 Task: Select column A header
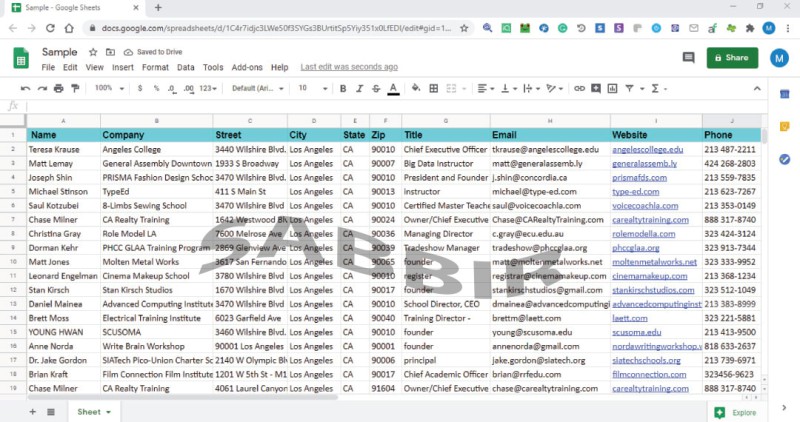pos(63,121)
